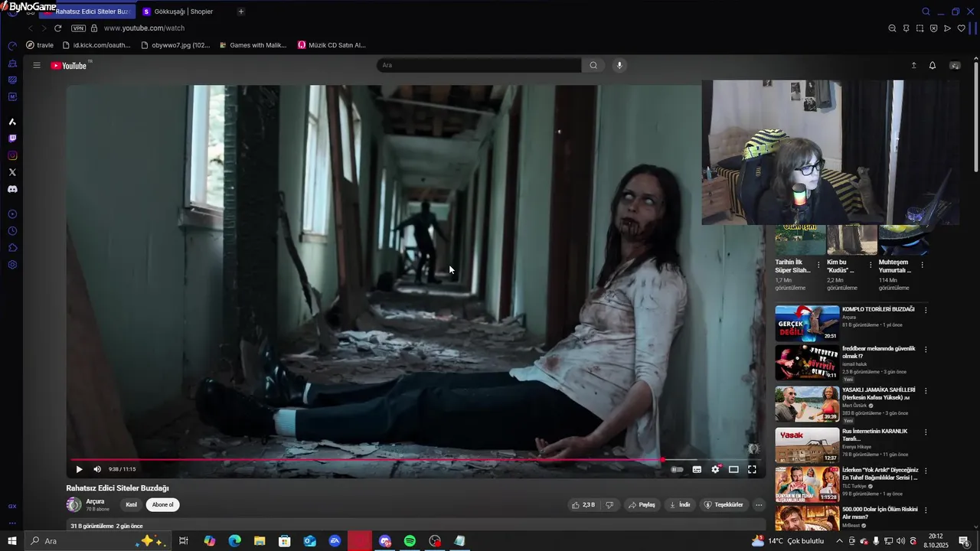The image size is (980, 551).
Task: Switch to theater mode
Action: [733, 469]
